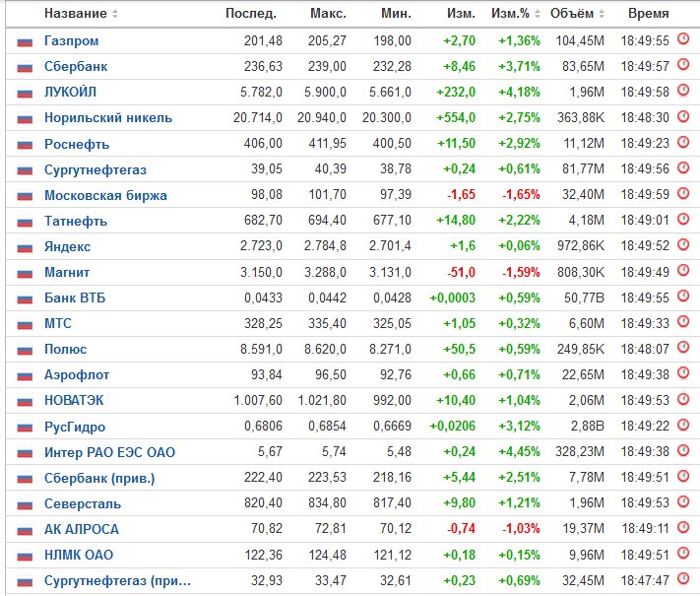Open the Роснефть stock link
Viewport: 700px width, 596px height.
point(77,144)
